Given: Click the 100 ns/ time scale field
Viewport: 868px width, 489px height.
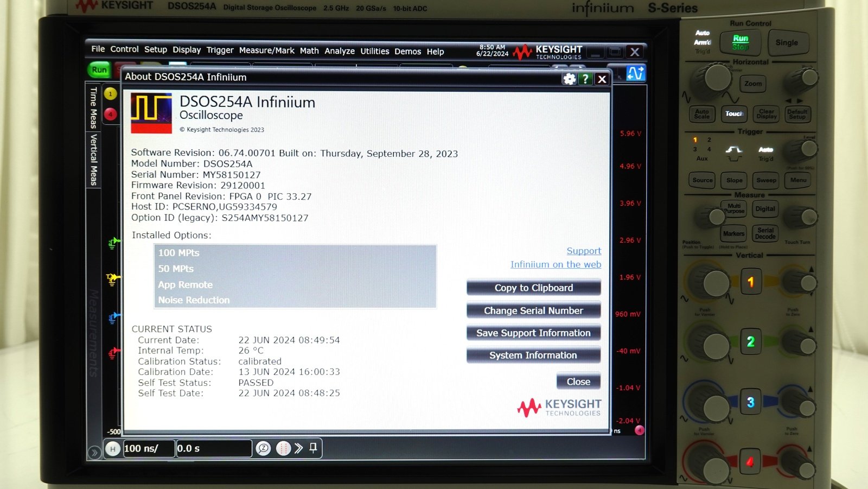Looking at the screenshot, I should pyautogui.click(x=149, y=448).
